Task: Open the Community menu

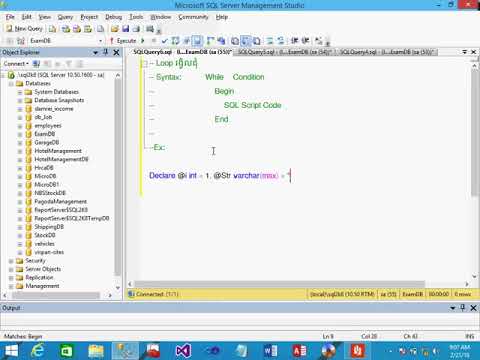Action: (193, 17)
